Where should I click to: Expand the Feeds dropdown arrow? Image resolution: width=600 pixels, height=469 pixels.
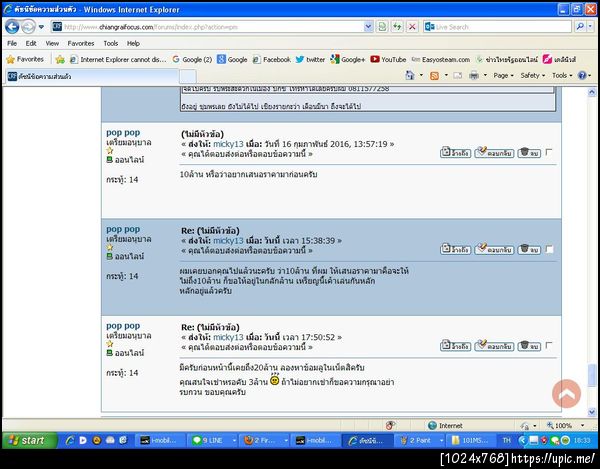[446, 75]
